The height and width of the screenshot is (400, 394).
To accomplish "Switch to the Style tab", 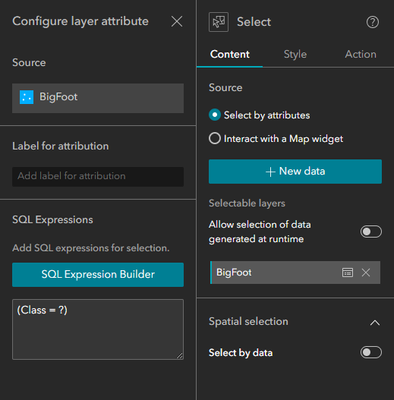I will [295, 54].
